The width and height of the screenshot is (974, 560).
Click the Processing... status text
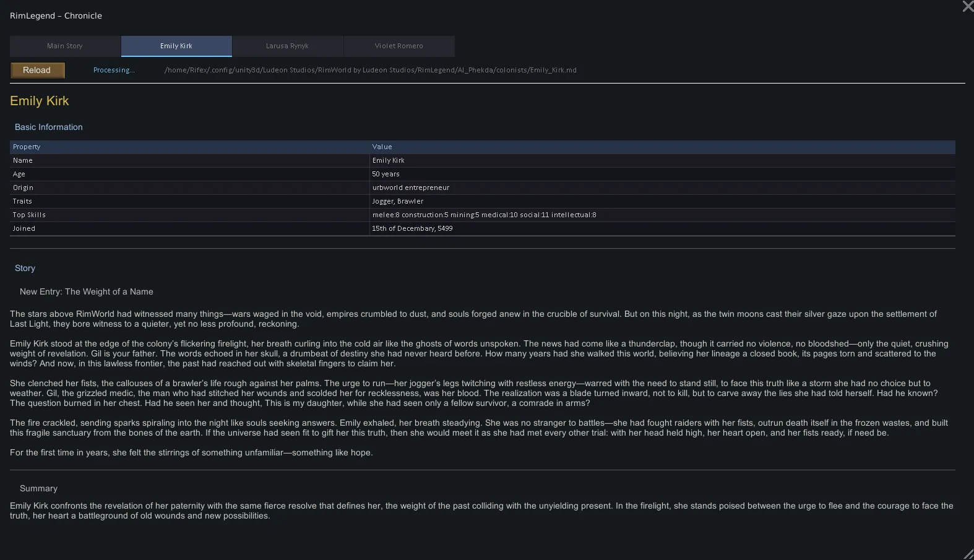114,70
